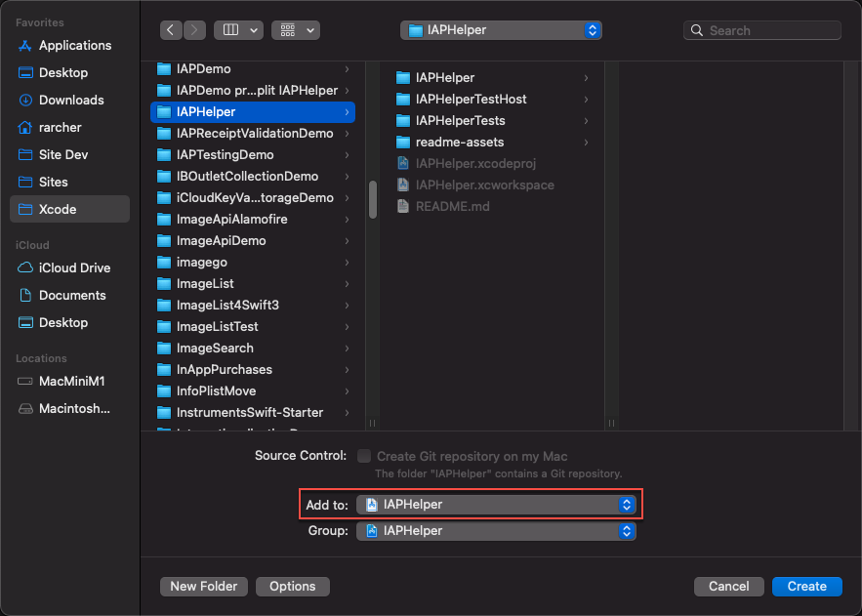Select IAPReceiptValidationDemo folder
The image size is (862, 616).
coord(253,134)
